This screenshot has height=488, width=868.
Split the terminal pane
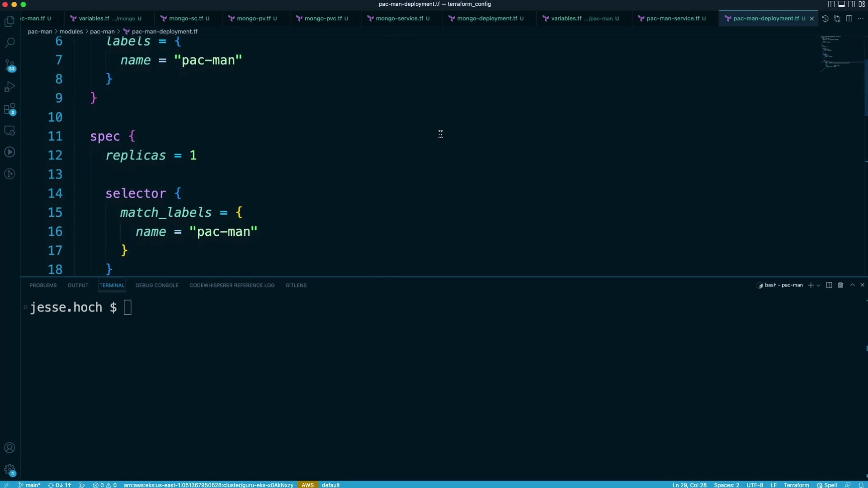coord(829,285)
